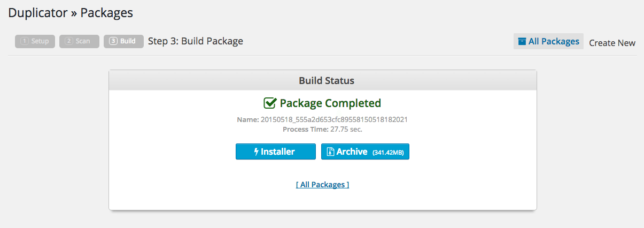This screenshot has width=644, height=228.
Task: Click the Step 3: Build Package heading
Action: (196, 41)
